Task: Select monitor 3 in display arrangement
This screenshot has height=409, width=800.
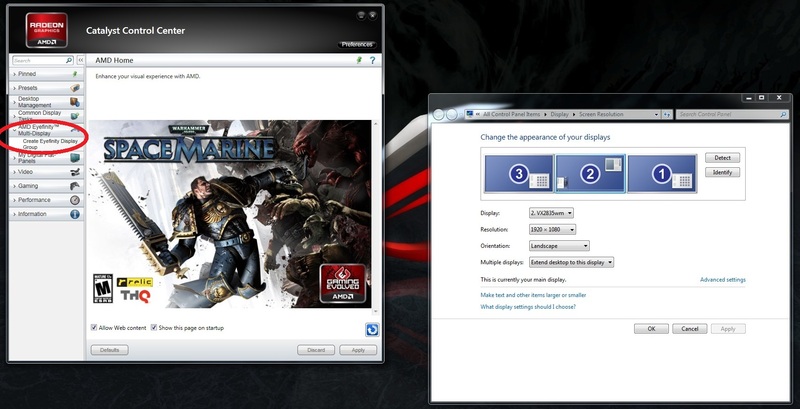Action: tap(519, 174)
